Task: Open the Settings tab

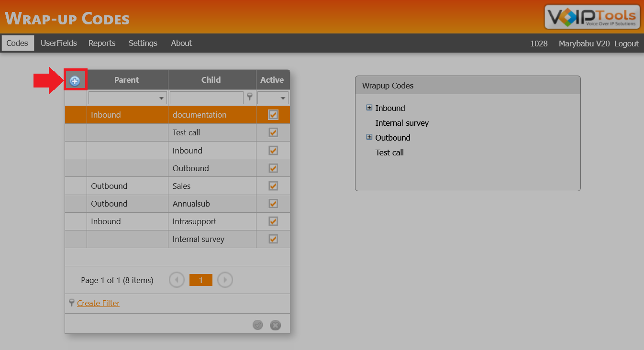Action: pos(143,43)
